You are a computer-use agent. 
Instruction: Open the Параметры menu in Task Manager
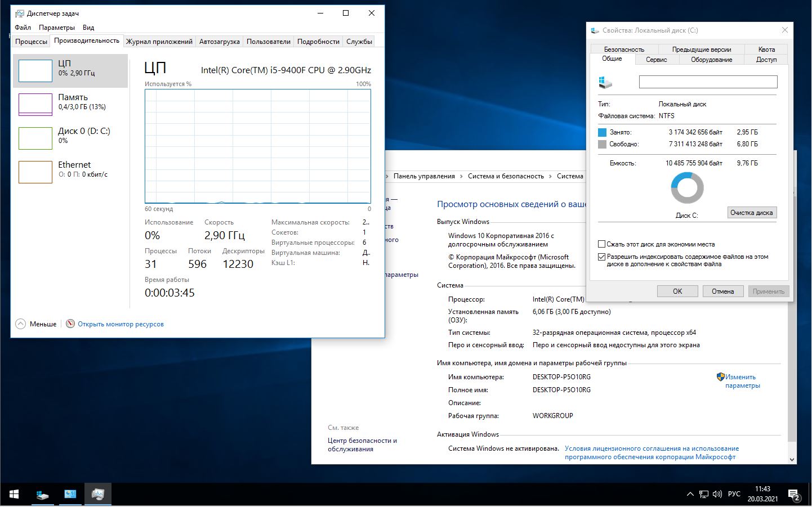click(57, 27)
